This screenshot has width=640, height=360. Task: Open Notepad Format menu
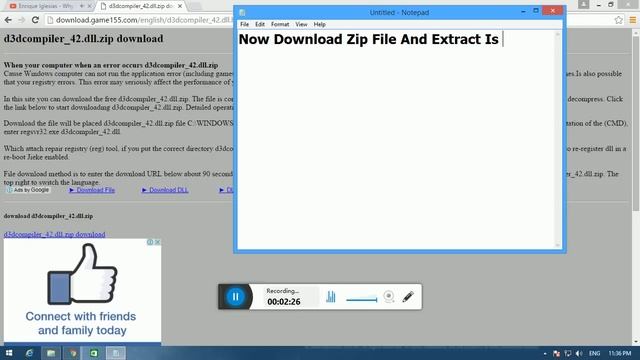point(280,24)
